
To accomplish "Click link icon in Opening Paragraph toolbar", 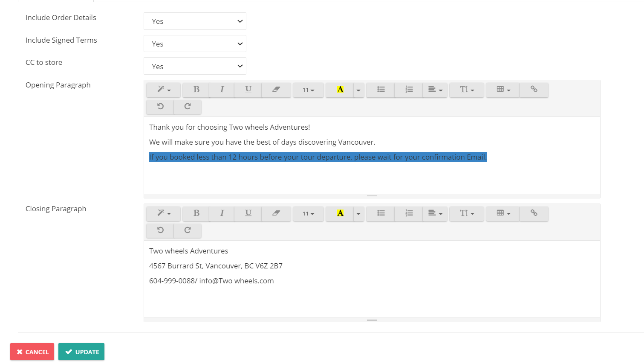I will [534, 90].
